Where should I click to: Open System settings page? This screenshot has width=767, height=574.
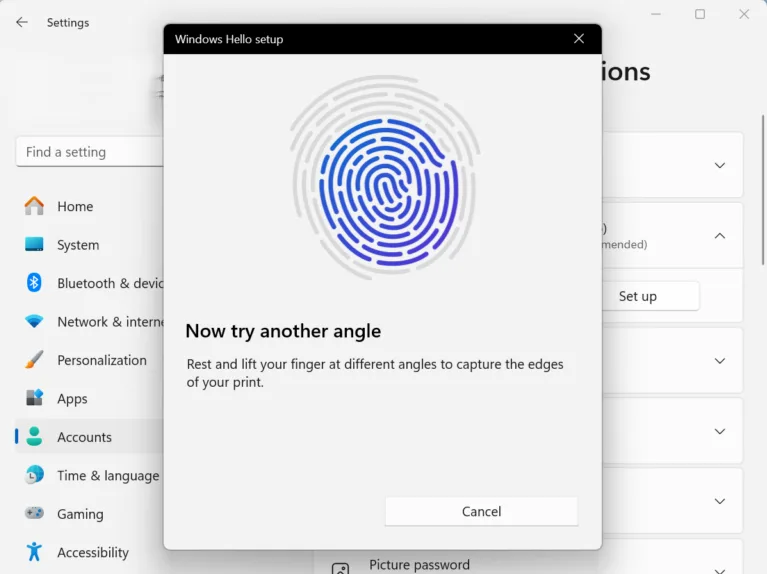coord(89,245)
